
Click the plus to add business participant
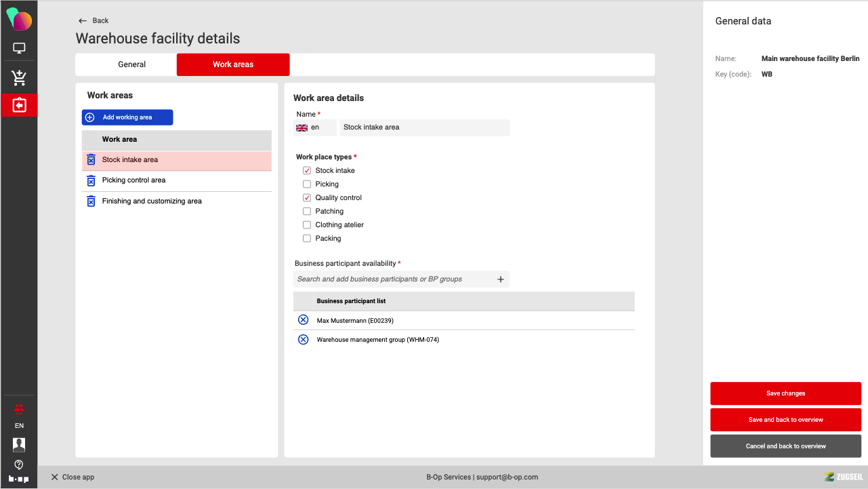click(501, 279)
